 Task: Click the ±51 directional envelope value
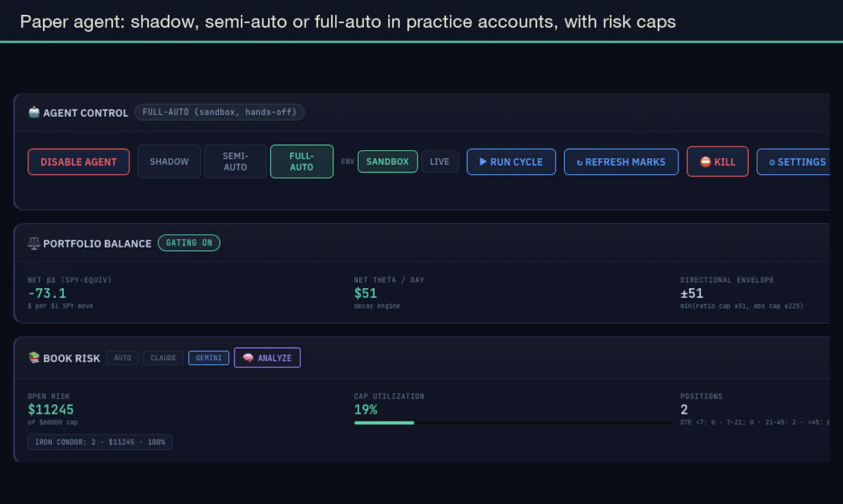[x=692, y=293]
